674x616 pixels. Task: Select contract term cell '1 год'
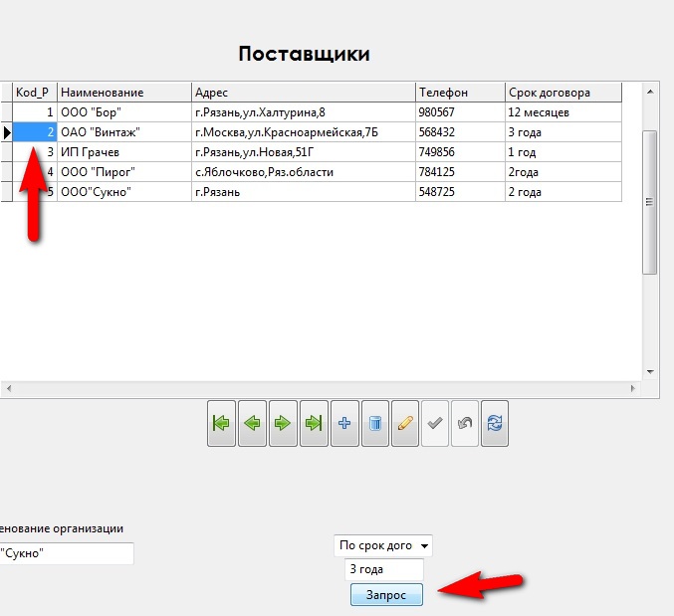[563, 152]
